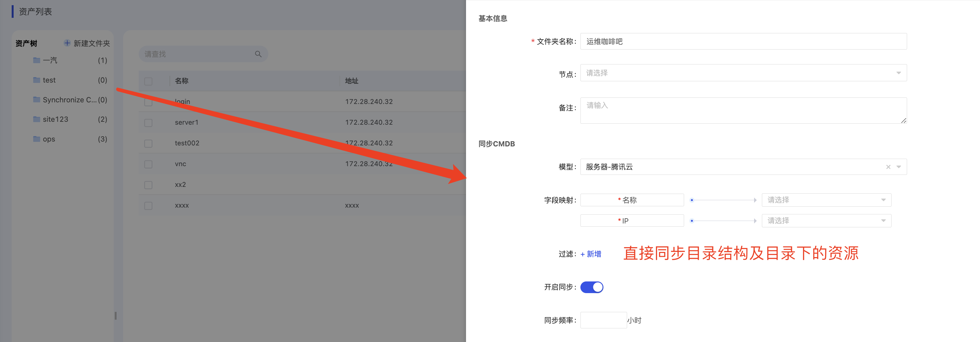The image size is (980, 342).
Task: Click the vnc name cell
Action: pos(180,164)
